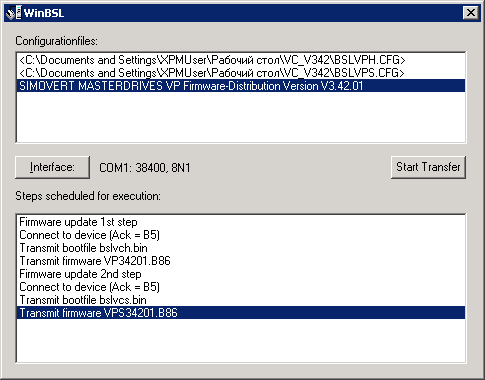Viewport: 485px width, 380px height.
Task: Select the BSLVPH.CFG configuration file entry
Action: click(x=241, y=60)
